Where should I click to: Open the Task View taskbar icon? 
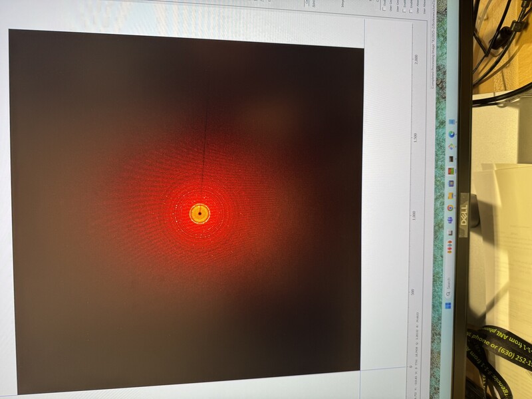pyautogui.click(x=451, y=231)
